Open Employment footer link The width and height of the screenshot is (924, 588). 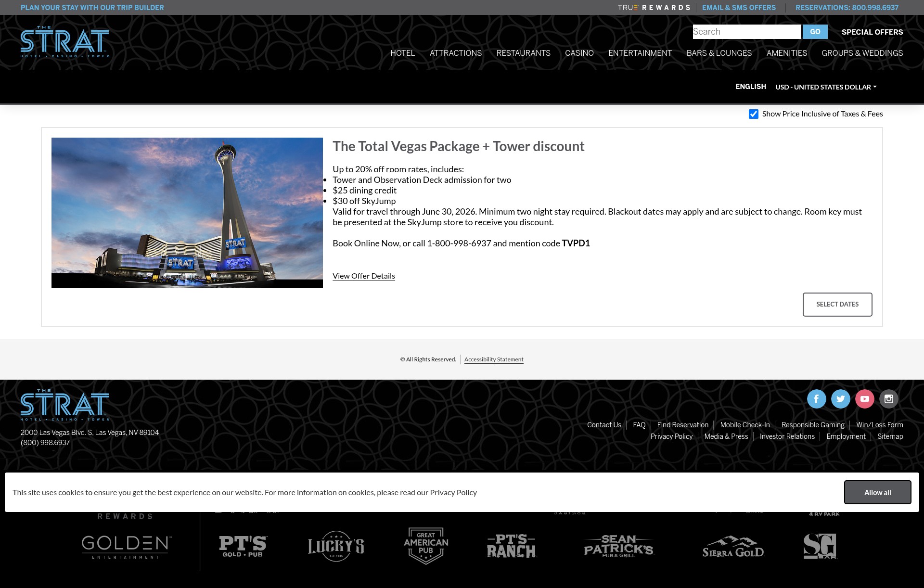[x=846, y=436]
